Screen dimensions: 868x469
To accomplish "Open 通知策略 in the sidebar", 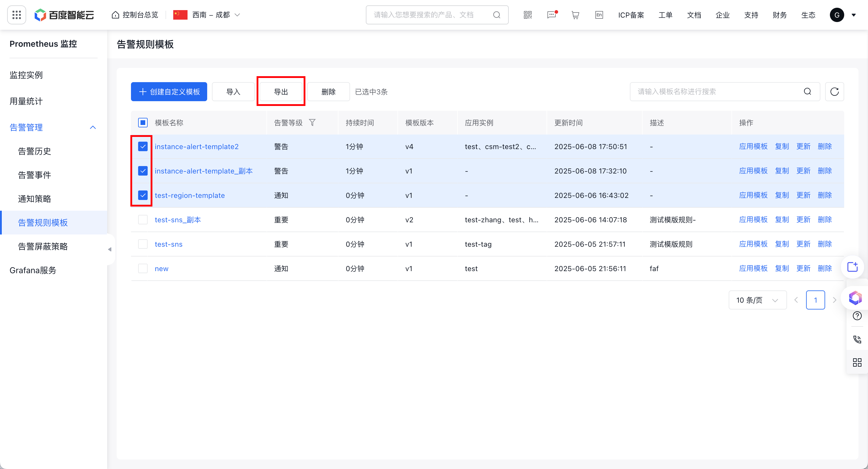I will point(34,199).
